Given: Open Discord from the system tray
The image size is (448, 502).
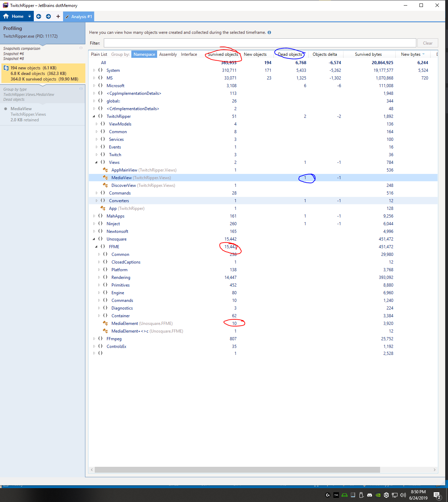Looking at the screenshot, I should (370, 495).
